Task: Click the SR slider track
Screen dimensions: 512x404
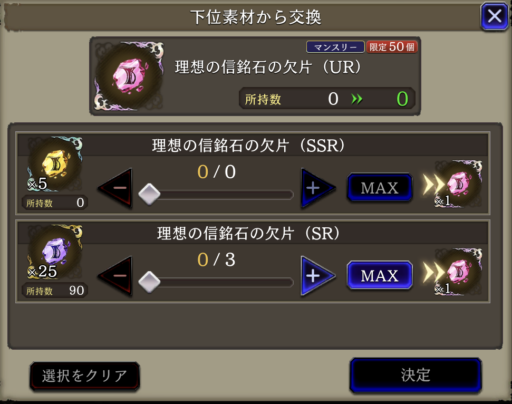Action: (x=217, y=283)
